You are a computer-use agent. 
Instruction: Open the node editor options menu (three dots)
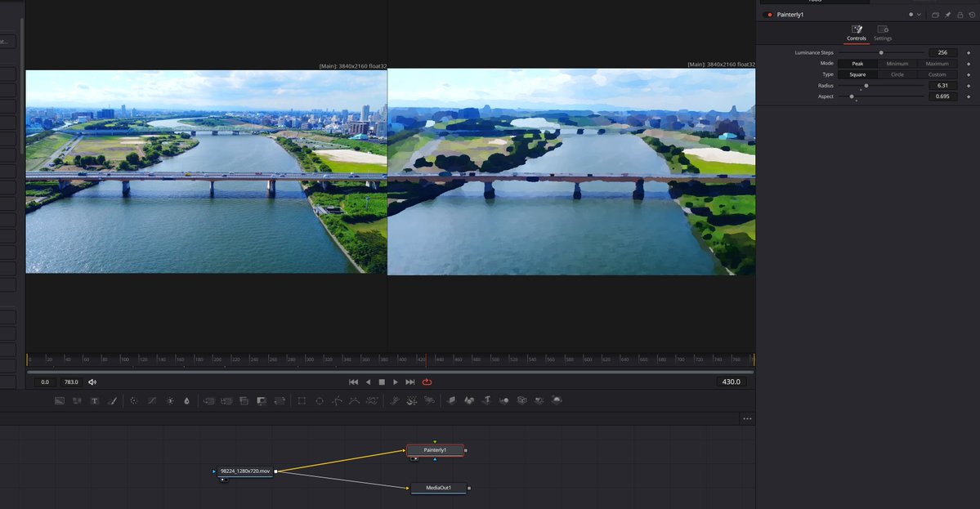pyautogui.click(x=747, y=418)
